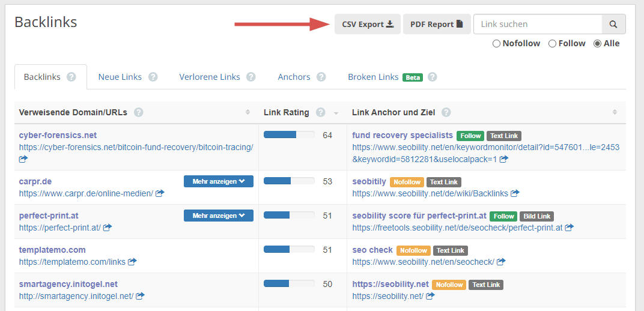Screen dimensions: 644x311
Task: Click anchor seobility score für perfect-print.at
Action: 419,216
